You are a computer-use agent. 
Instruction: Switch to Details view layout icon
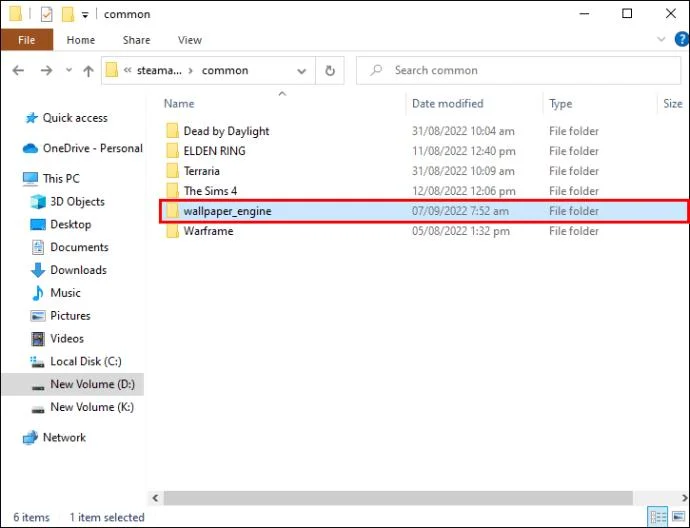point(658,517)
